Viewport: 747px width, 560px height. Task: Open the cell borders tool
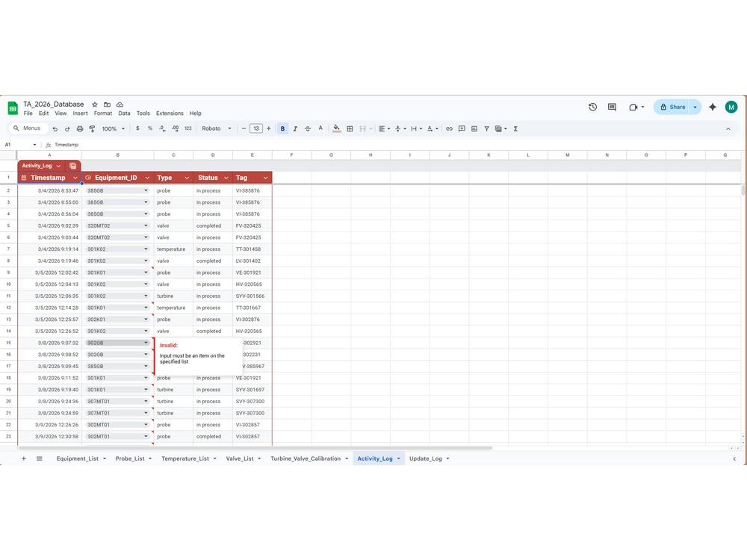(x=350, y=128)
